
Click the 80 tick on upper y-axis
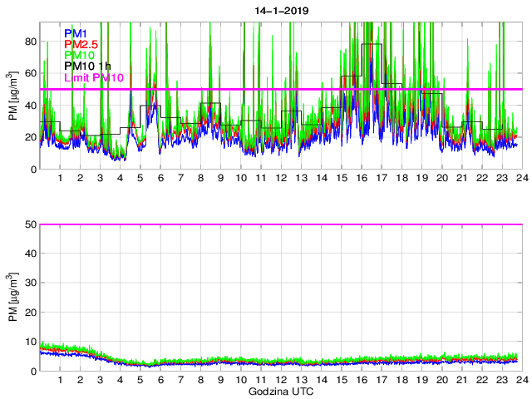coord(30,41)
